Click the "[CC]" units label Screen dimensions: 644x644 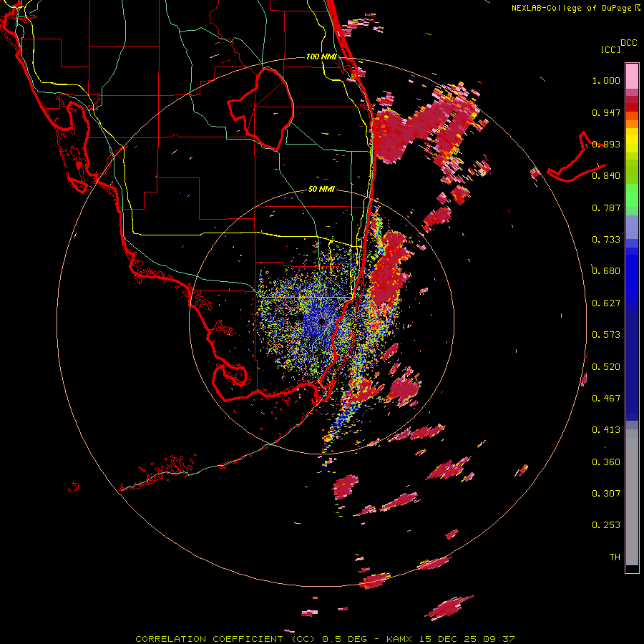(610, 49)
